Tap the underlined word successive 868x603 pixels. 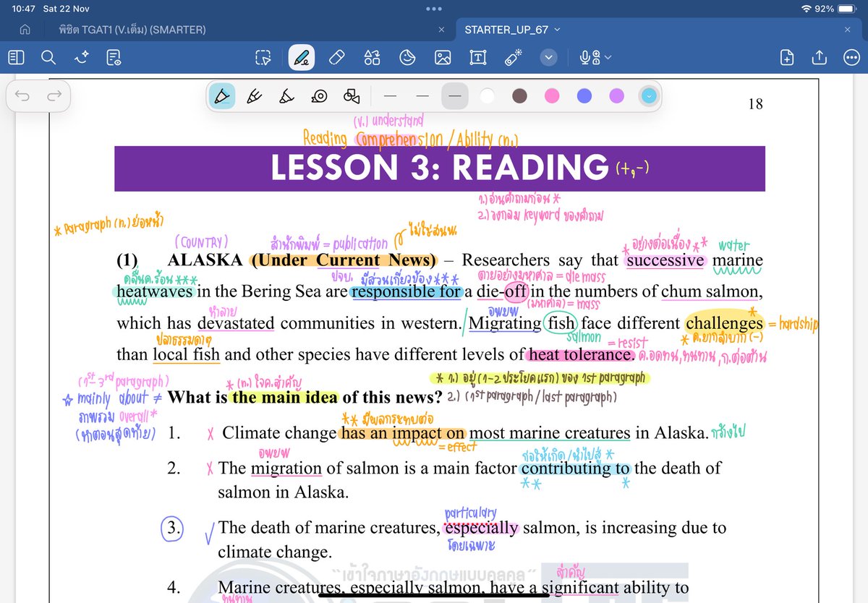pos(665,260)
